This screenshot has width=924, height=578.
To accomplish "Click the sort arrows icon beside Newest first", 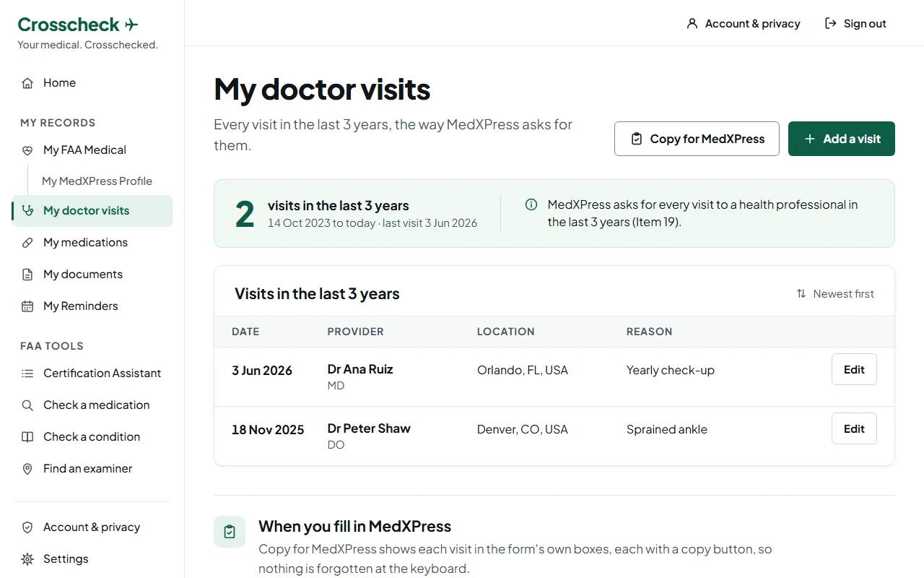I will point(801,293).
